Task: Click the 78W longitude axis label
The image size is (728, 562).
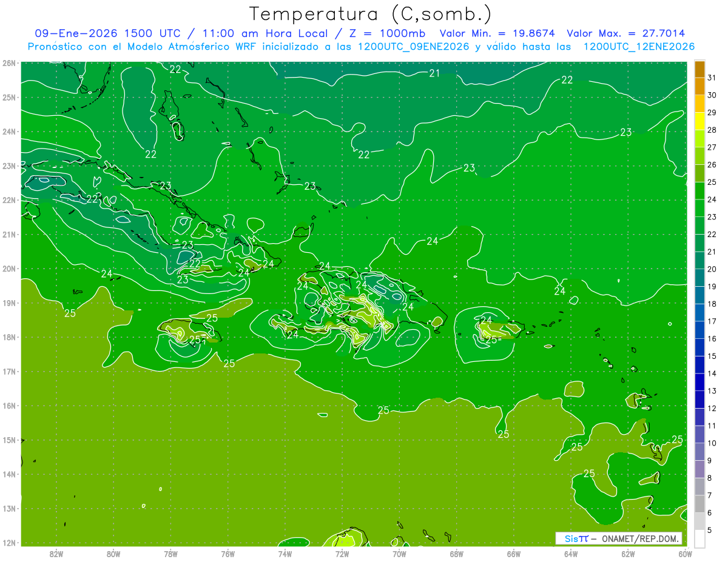Action: pyautogui.click(x=170, y=554)
